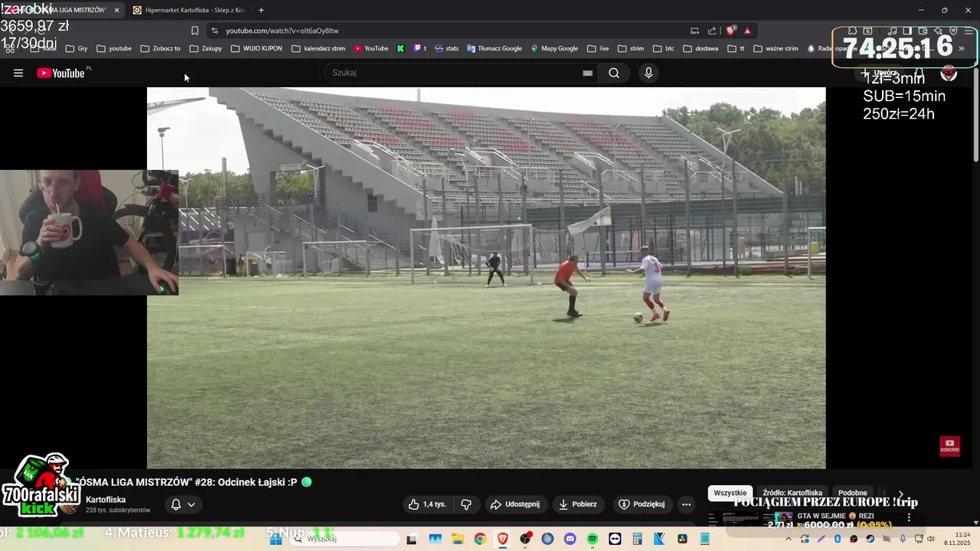Open Discord from taskbar
The width and height of the screenshot is (980, 551).
tap(570, 539)
